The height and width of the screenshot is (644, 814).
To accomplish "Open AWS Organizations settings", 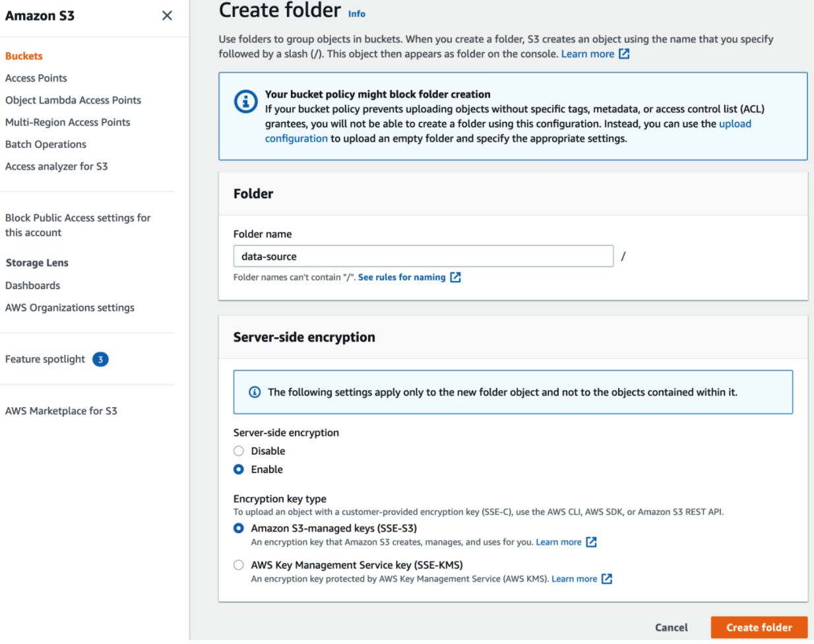I will tap(70, 307).
